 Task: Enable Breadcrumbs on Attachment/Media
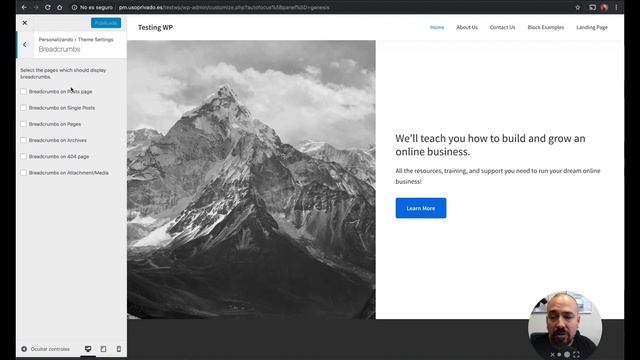24,173
